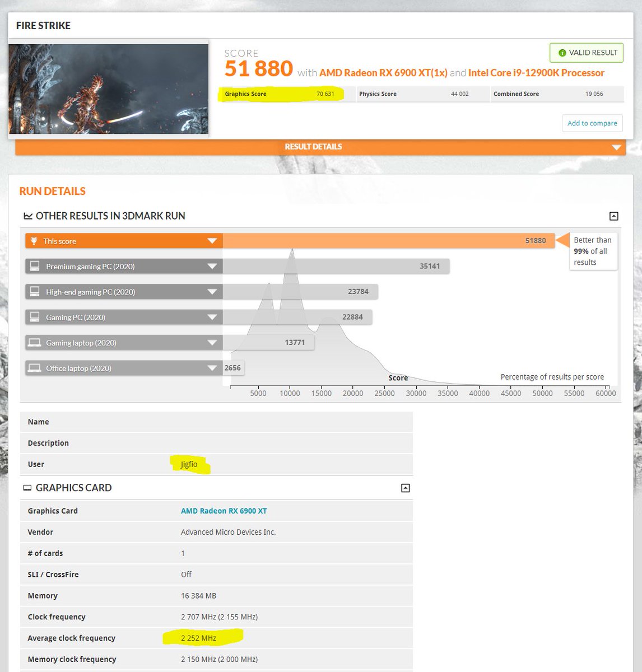Screen dimensions: 642x672
Task: Click the VALID RESULT badge
Action: click(x=587, y=53)
